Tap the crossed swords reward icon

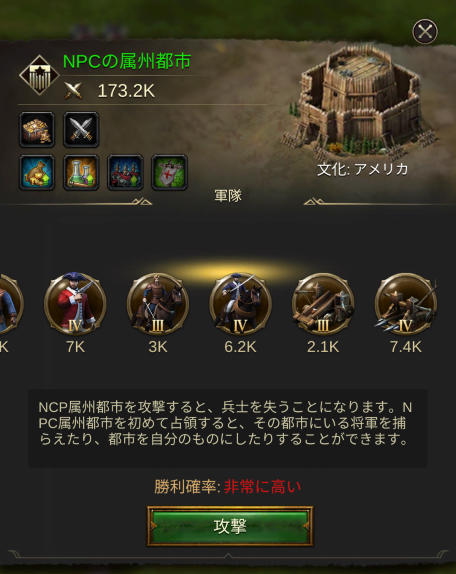pyautogui.click(x=81, y=130)
